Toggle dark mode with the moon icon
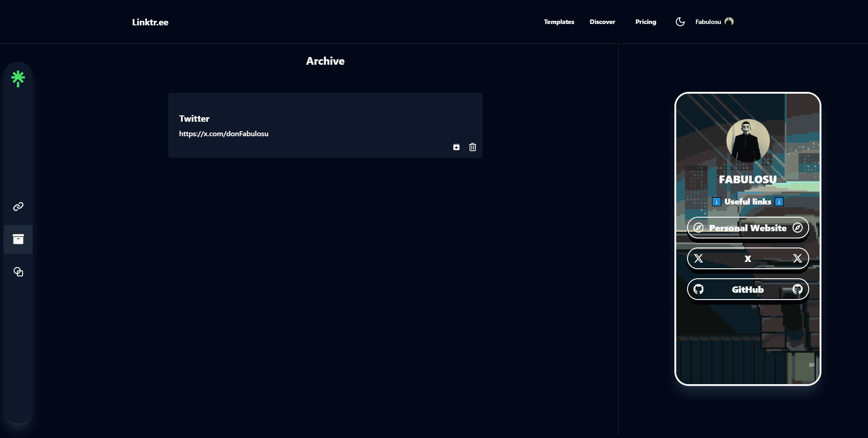 [x=680, y=21]
